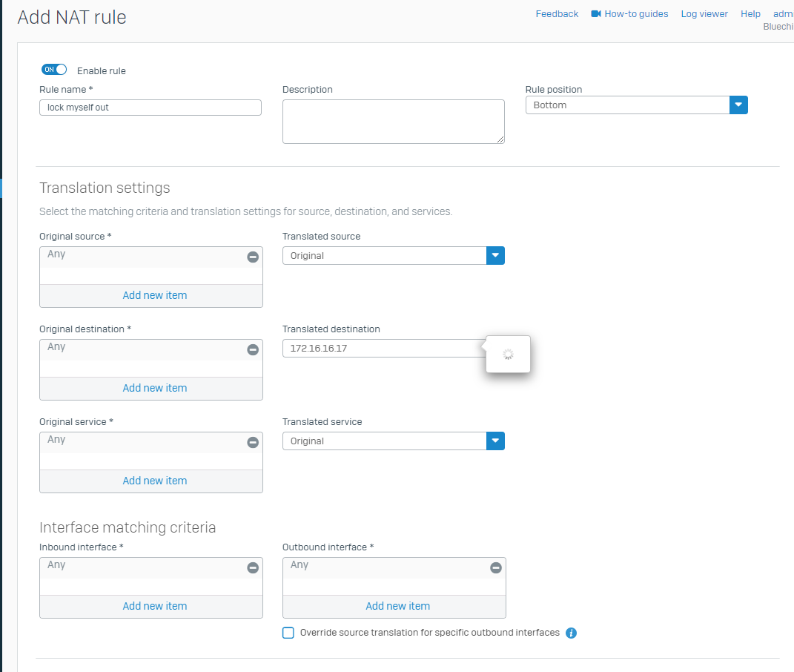
Task: Click the info icon beside Override source translation
Action: [571, 633]
